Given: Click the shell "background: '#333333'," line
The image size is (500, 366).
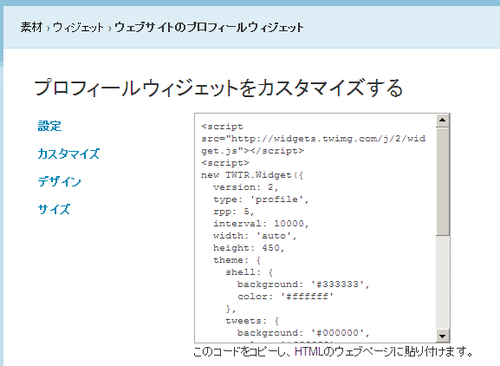Looking at the screenshot, I should [x=304, y=284].
